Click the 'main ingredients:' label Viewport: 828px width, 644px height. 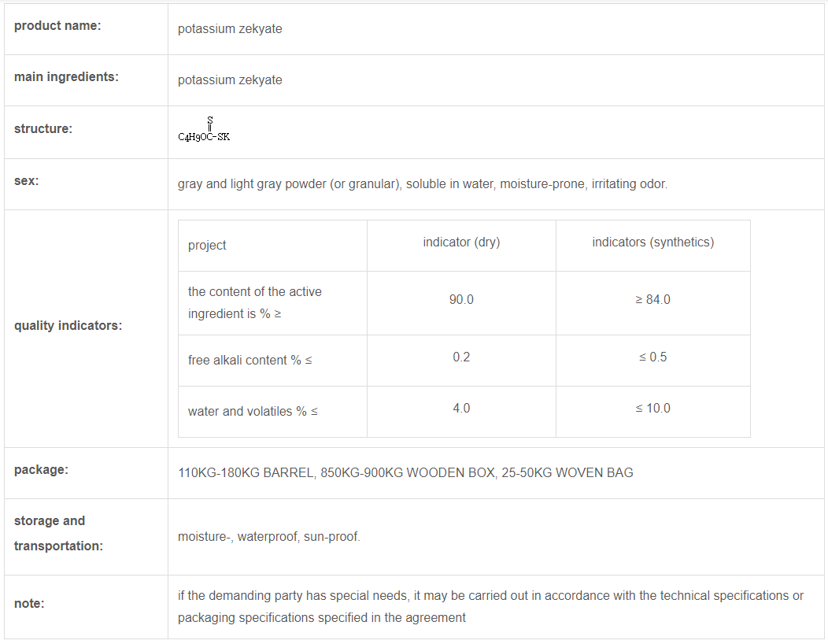pos(66,77)
